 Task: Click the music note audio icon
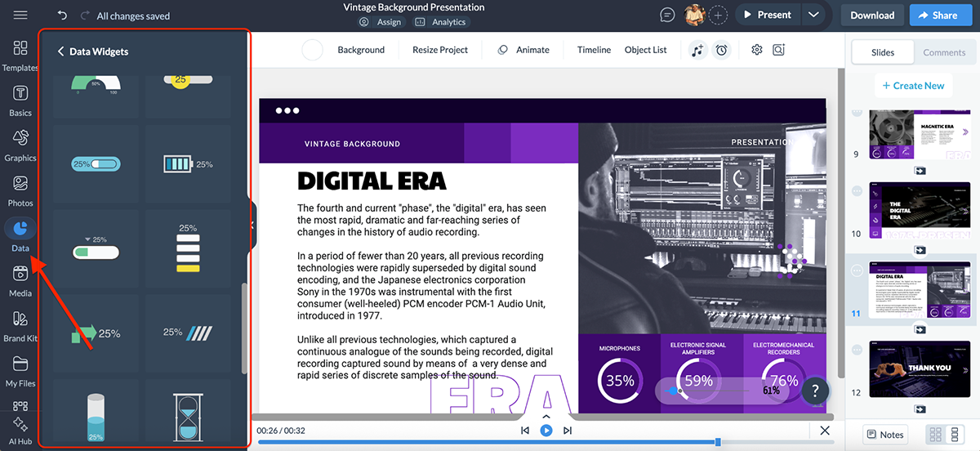(697, 50)
